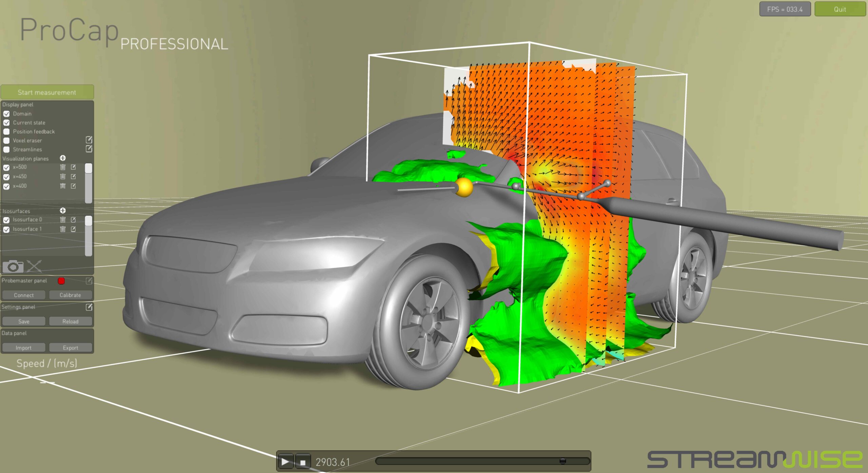
Task: Add a new visualization plane with the plus icon
Action: pos(63,158)
